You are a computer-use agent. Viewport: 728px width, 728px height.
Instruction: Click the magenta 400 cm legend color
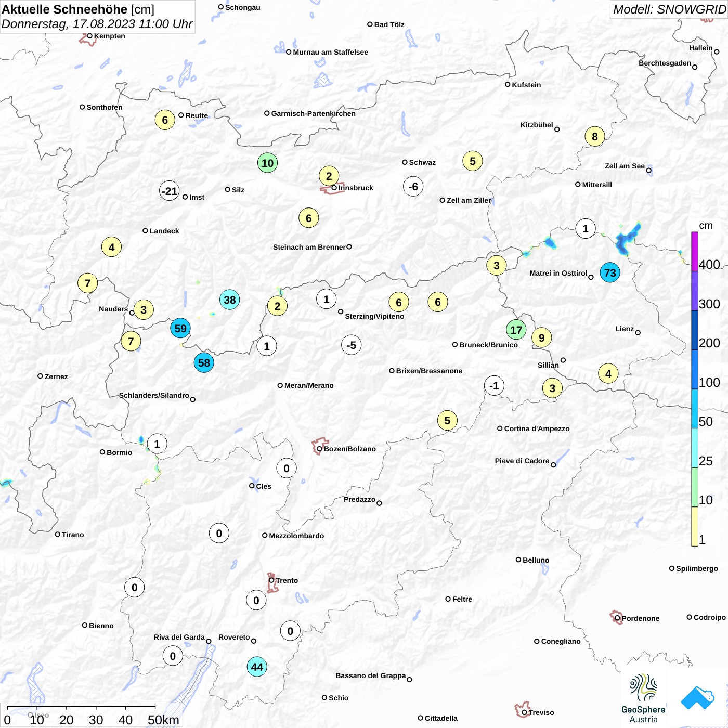pyautogui.click(x=695, y=252)
